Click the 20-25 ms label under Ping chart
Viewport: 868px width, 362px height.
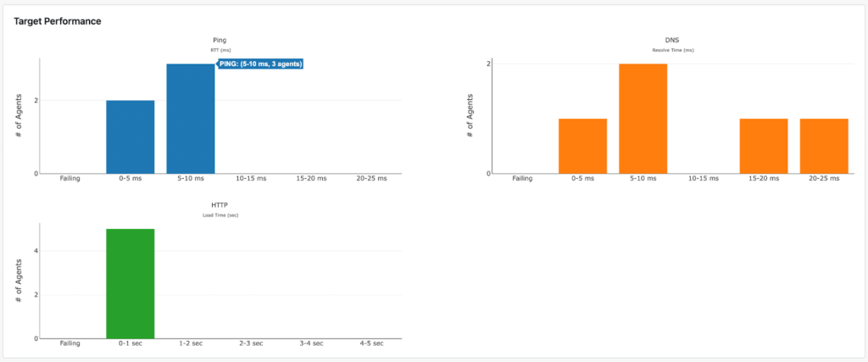coord(371,179)
